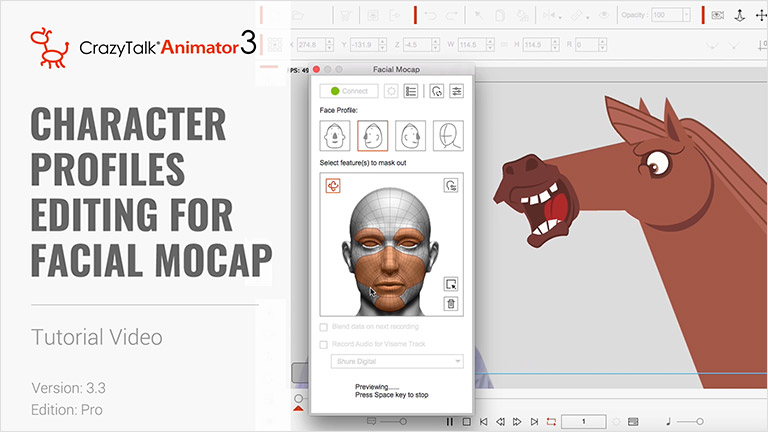Adjust the volume slider handle next to note
The image size is (768, 432).
700,421
